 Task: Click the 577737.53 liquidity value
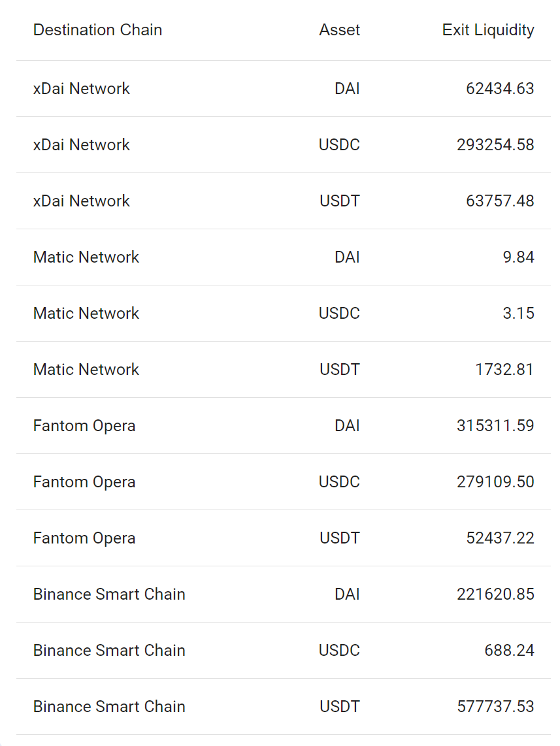tap(495, 706)
